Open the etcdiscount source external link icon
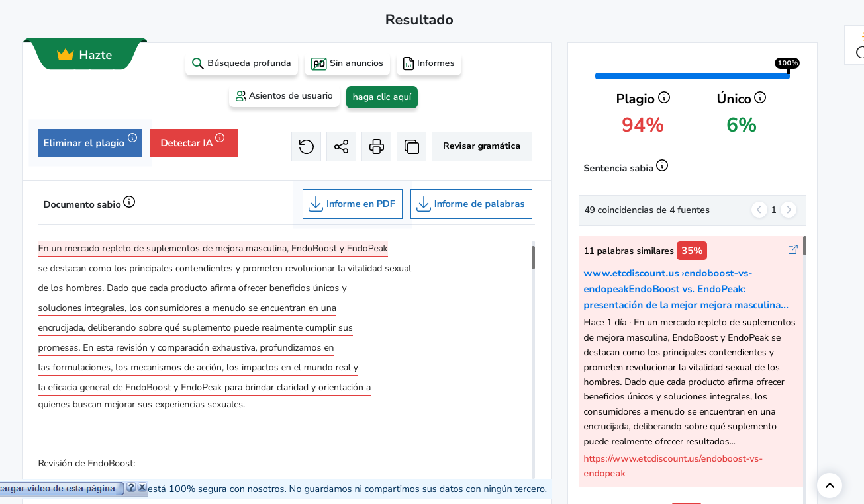The width and height of the screenshot is (864, 504). [792, 249]
